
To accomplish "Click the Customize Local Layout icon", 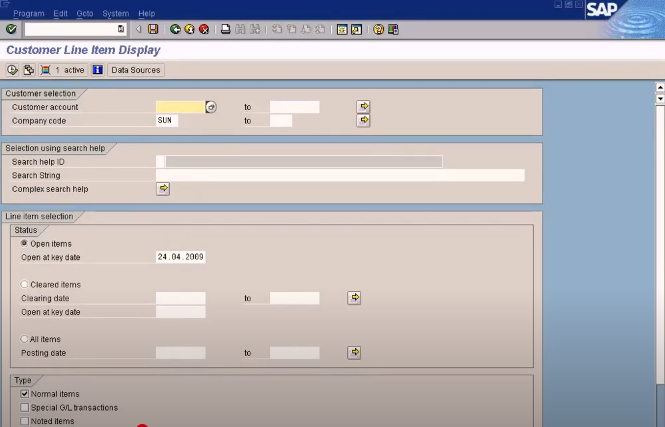I will 393,29.
